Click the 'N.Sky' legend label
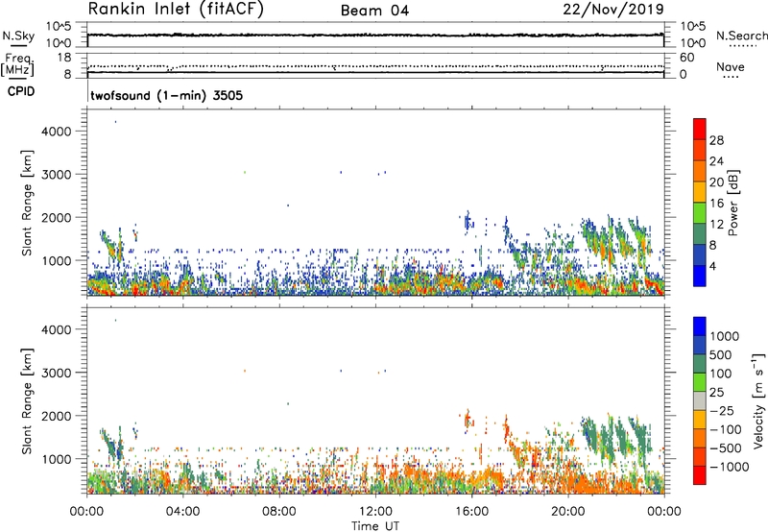The width and height of the screenshot is (768, 532). tap(18, 36)
